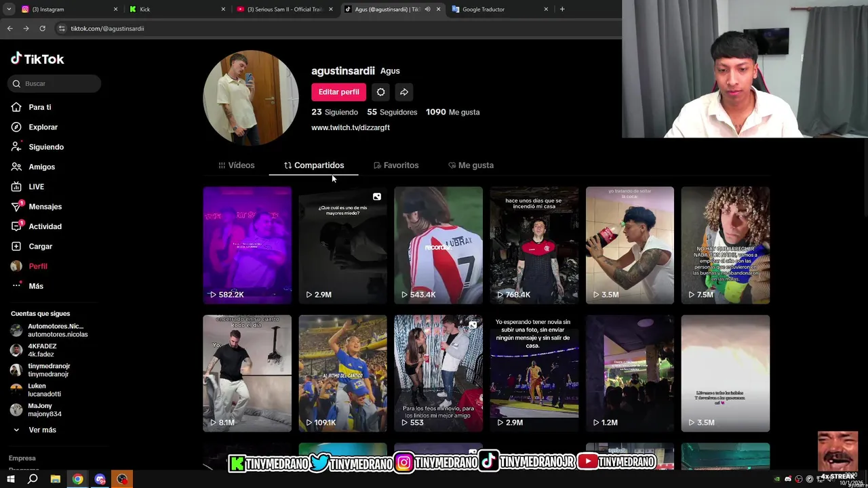Open the video with 582.2K views
This screenshot has height=488, width=868.
pyautogui.click(x=247, y=245)
